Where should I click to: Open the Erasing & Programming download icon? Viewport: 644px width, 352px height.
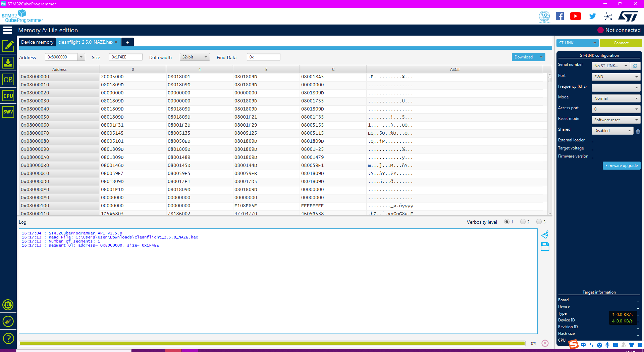(8, 62)
